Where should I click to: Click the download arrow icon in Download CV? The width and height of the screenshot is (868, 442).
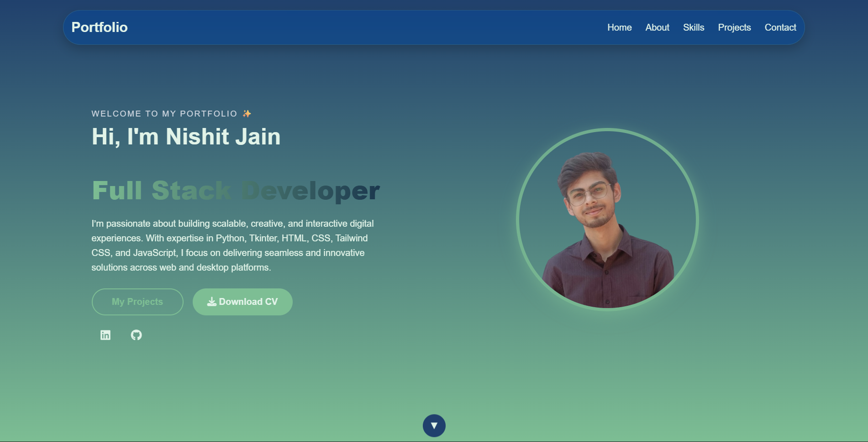click(x=211, y=302)
